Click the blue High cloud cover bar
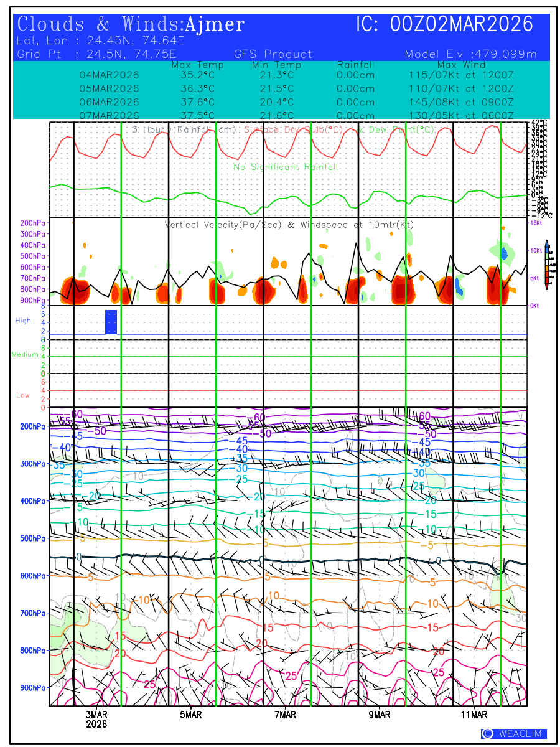 click(x=111, y=322)
